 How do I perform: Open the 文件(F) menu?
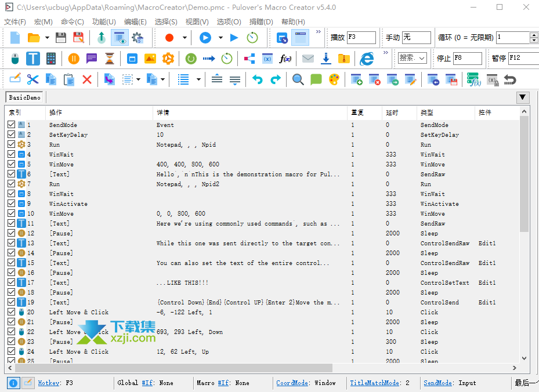coord(15,22)
